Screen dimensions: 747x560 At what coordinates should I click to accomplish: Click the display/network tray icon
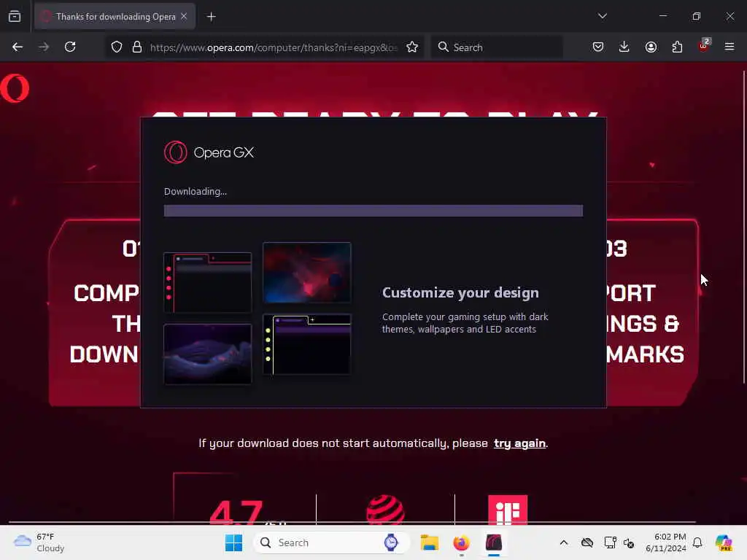click(x=610, y=542)
